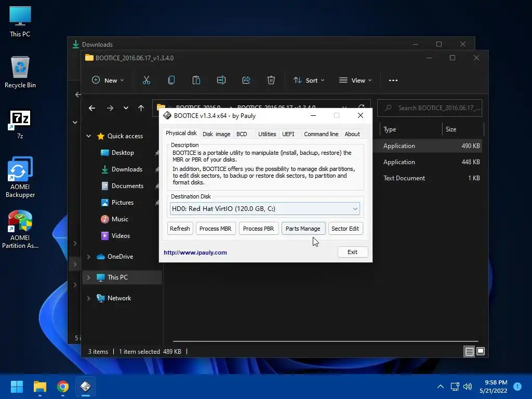Open Google Chrome from the taskbar
The height and width of the screenshot is (399, 532).
coord(63,387)
